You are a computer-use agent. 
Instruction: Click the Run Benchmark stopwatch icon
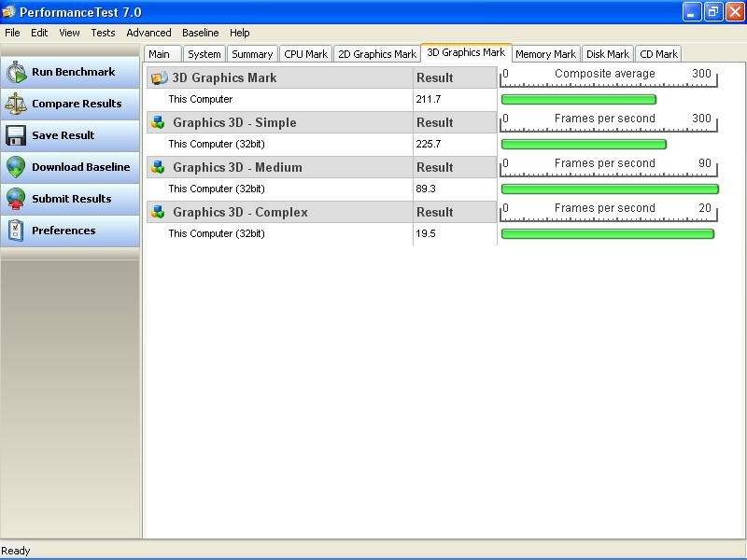pyautogui.click(x=16, y=73)
